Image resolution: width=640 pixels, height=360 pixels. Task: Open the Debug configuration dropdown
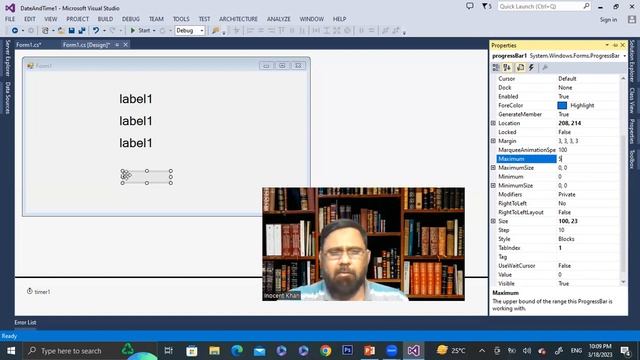[x=190, y=31]
